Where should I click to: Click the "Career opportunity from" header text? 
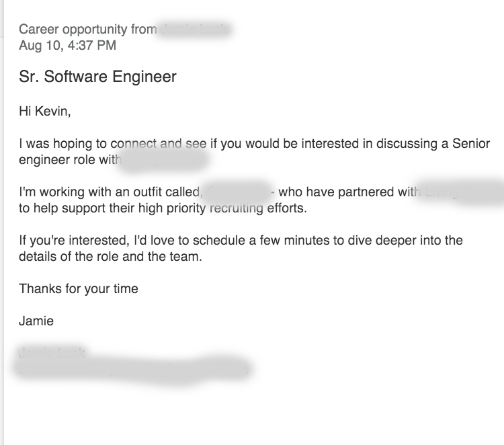coord(88,30)
